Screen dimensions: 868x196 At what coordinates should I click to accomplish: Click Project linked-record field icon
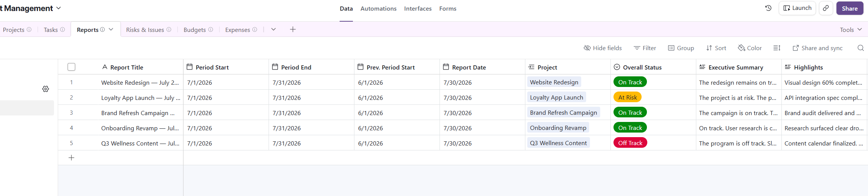click(531, 67)
